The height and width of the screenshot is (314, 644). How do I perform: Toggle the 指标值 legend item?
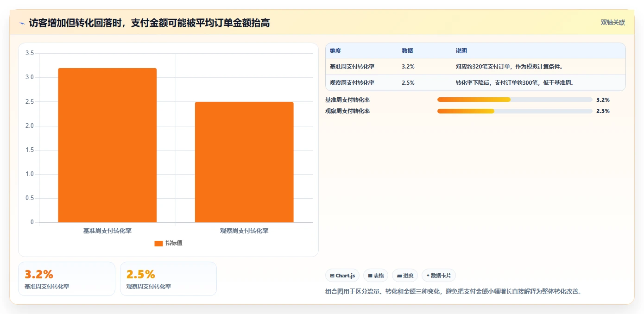pyautogui.click(x=168, y=243)
